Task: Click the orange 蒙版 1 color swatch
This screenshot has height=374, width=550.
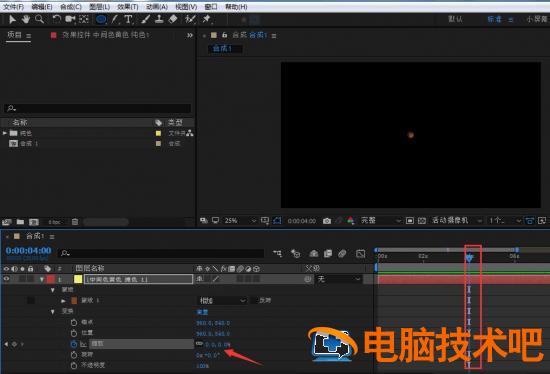Action: 74,301
